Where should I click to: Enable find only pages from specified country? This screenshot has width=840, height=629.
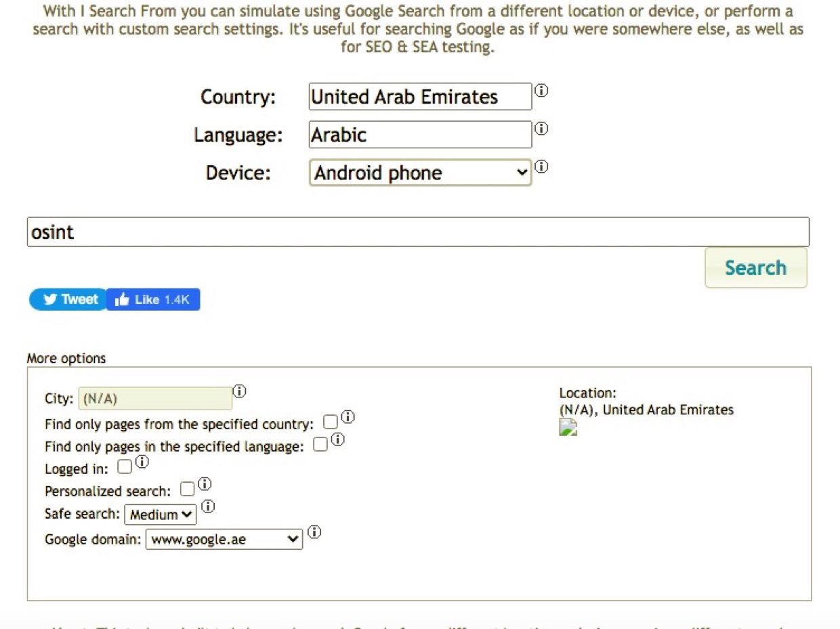pos(331,422)
